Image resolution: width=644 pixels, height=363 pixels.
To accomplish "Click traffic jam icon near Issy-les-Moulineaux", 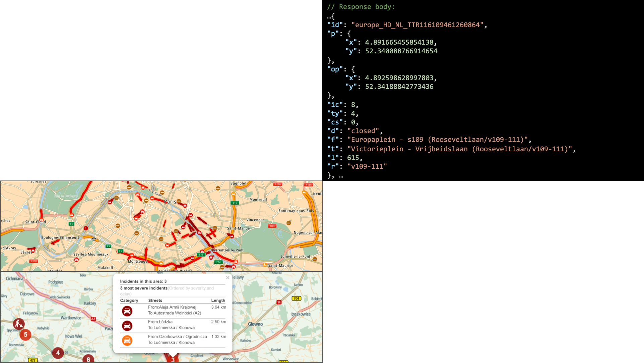I will pos(76,260).
